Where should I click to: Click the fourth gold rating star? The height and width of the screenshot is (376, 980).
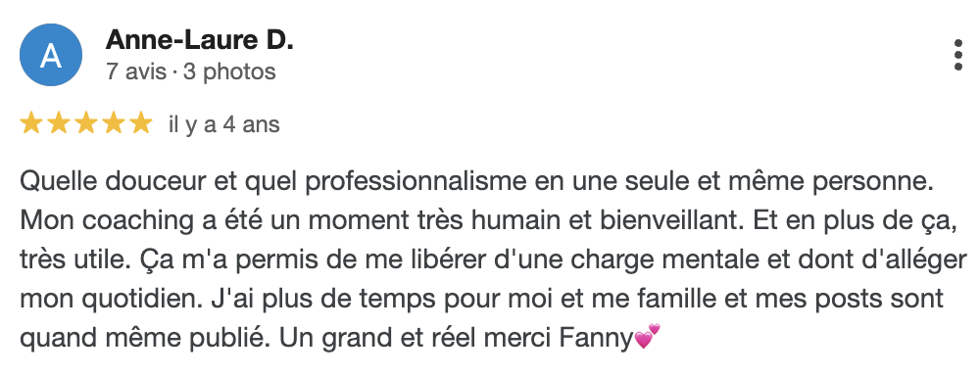[x=114, y=123]
